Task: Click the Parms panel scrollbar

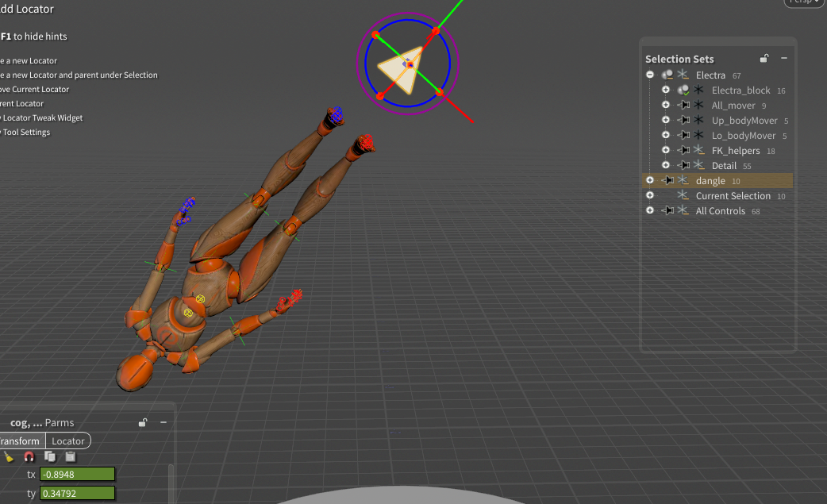Action: click(171, 483)
